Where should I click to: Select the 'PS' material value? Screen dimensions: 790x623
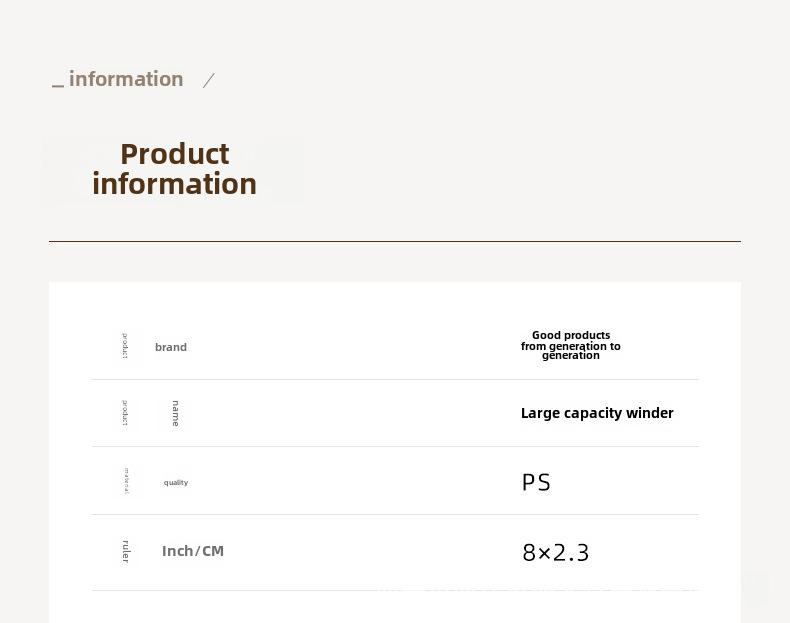(x=536, y=482)
